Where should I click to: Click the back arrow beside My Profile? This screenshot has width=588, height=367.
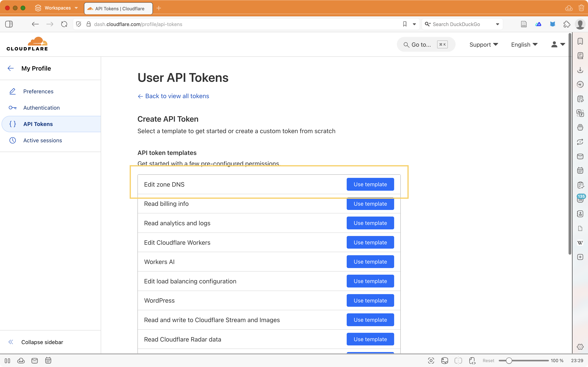coord(11,68)
